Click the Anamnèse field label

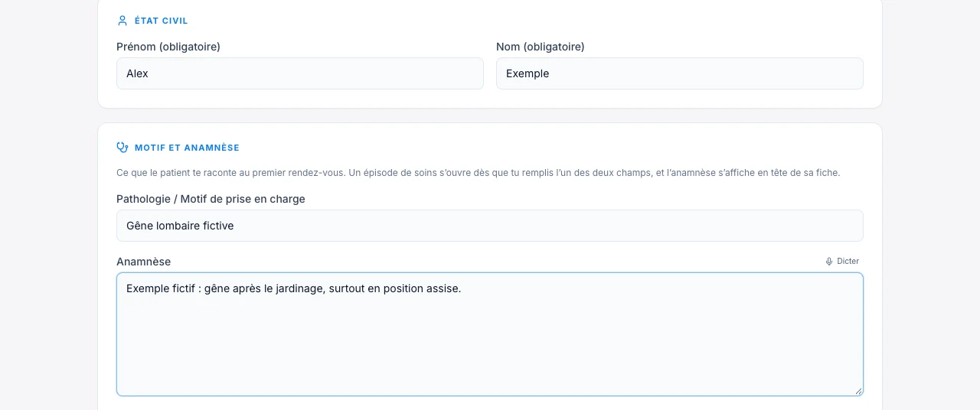click(x=144, y=262)
